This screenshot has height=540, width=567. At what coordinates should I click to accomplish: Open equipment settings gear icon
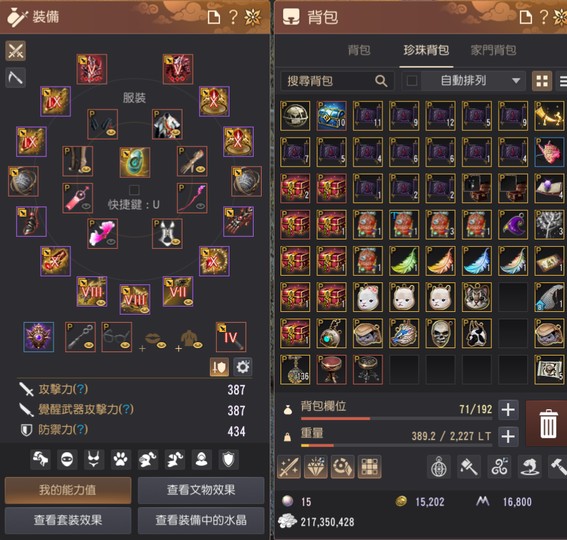pyautogui.click(x=243, y=367)
